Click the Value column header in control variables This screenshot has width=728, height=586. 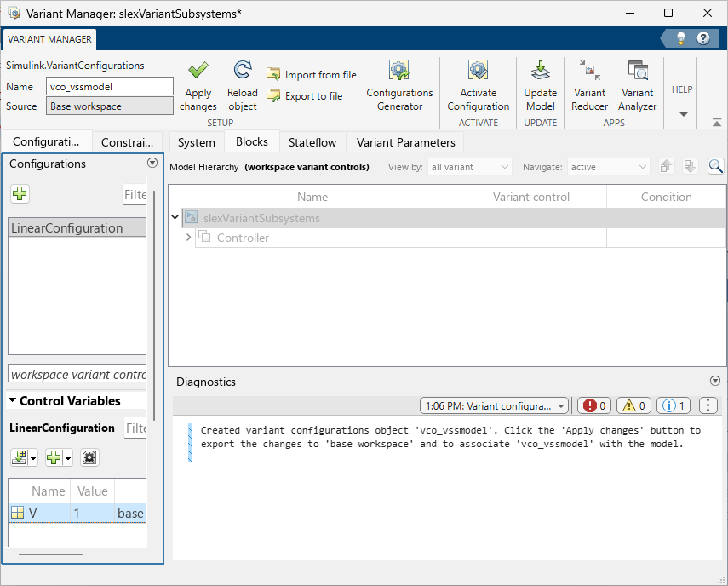click(93, 491)
